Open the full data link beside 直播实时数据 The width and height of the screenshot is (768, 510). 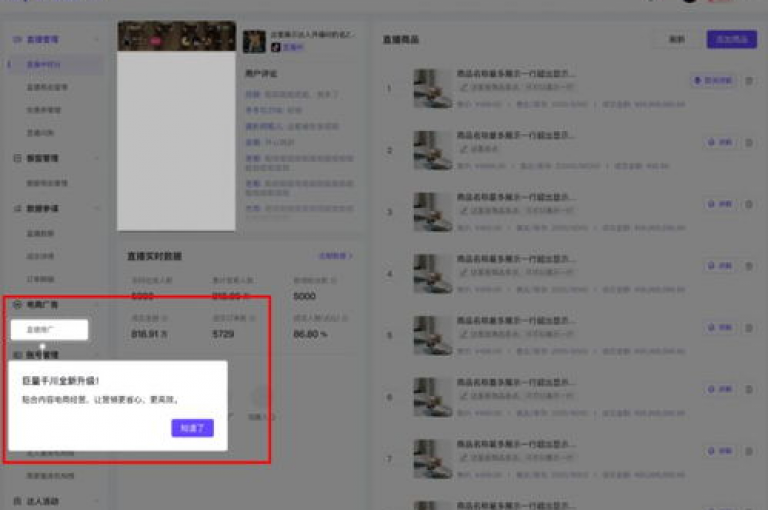click(x=336, y=256)
